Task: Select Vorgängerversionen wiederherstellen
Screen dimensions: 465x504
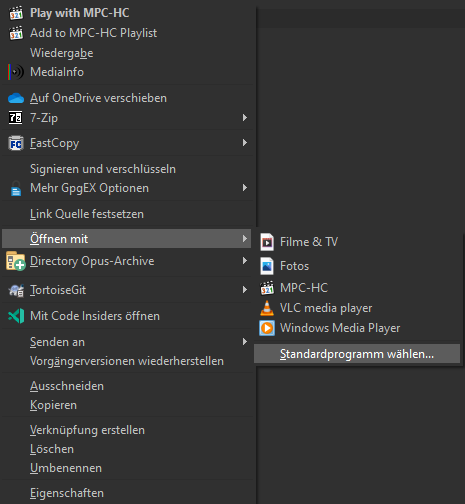Action: [x=127, y=361]
